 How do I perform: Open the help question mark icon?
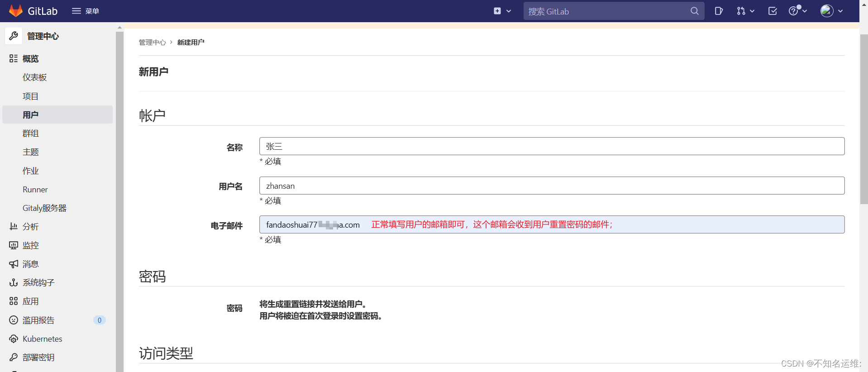(793, 11)
